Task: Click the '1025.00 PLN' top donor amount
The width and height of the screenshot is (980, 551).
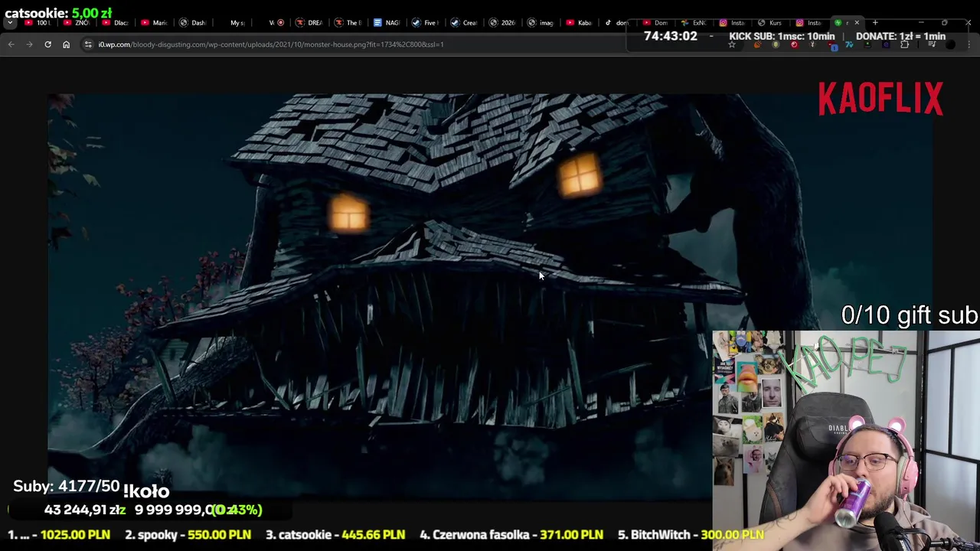Action: pyautogui.click(x=75, y=535)
